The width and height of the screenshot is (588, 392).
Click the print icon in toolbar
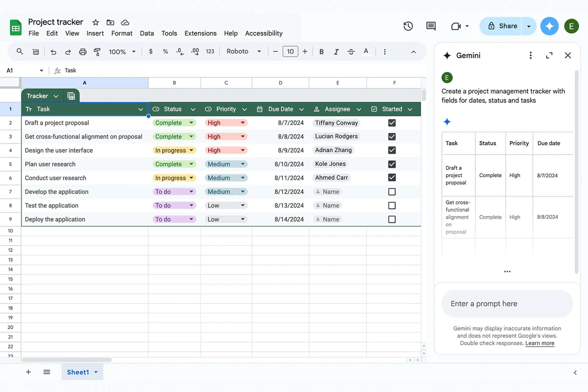[x=83, y=52]
